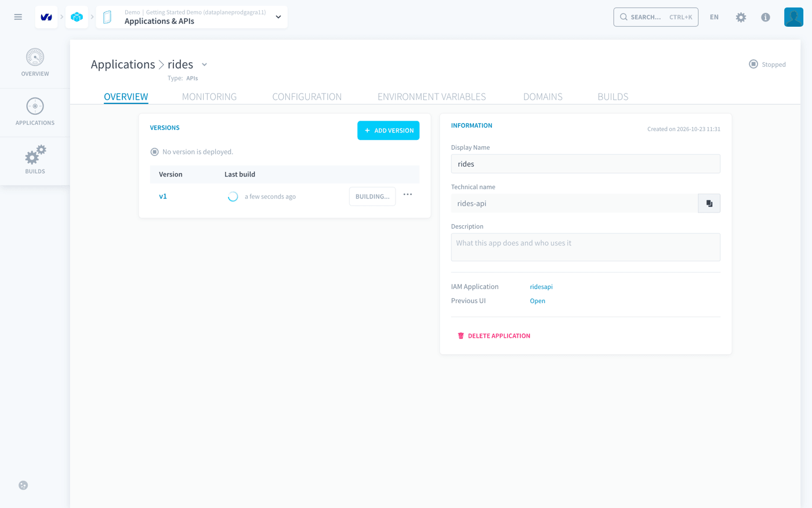Click into the Description text area
This screenshot has width=812, height=508.
[x=586, y=247]
